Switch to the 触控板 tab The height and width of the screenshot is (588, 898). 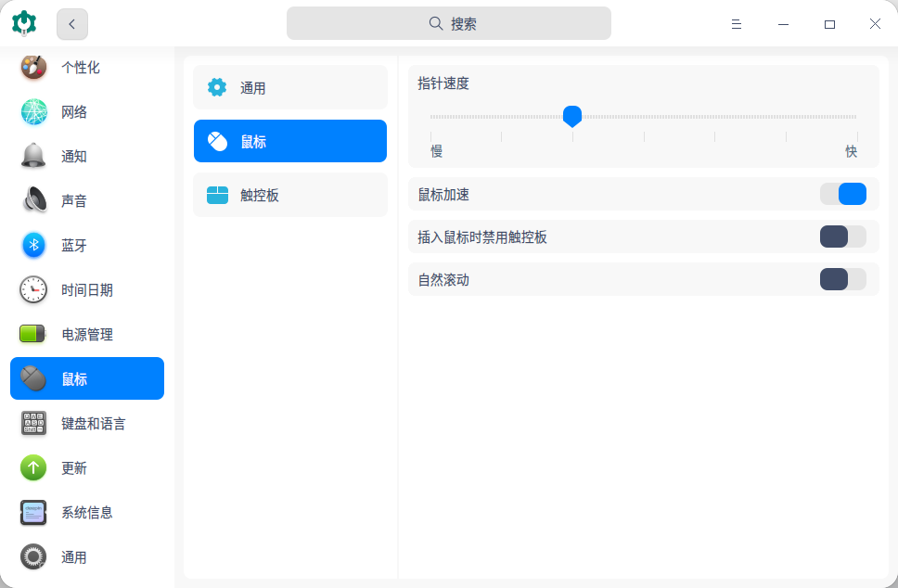click(x=289, y=194)
